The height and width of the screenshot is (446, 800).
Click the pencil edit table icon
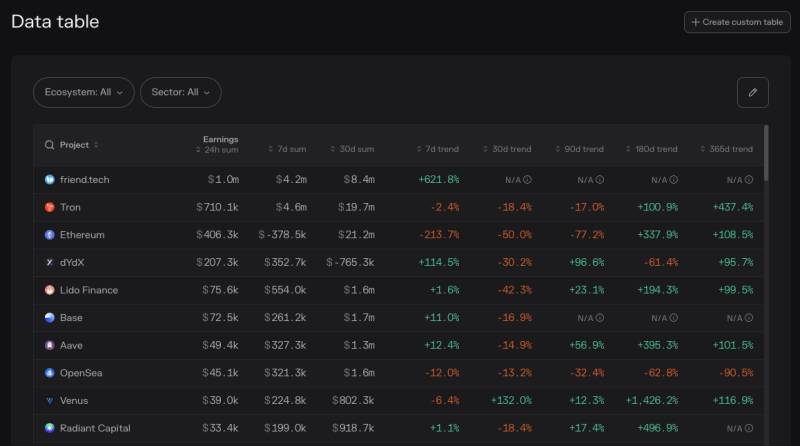[x=753, y=92]
